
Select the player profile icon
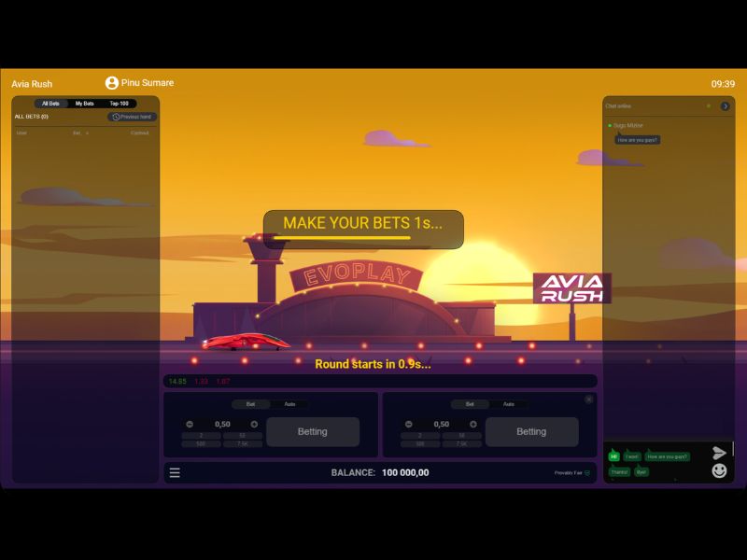pos(113,82)
